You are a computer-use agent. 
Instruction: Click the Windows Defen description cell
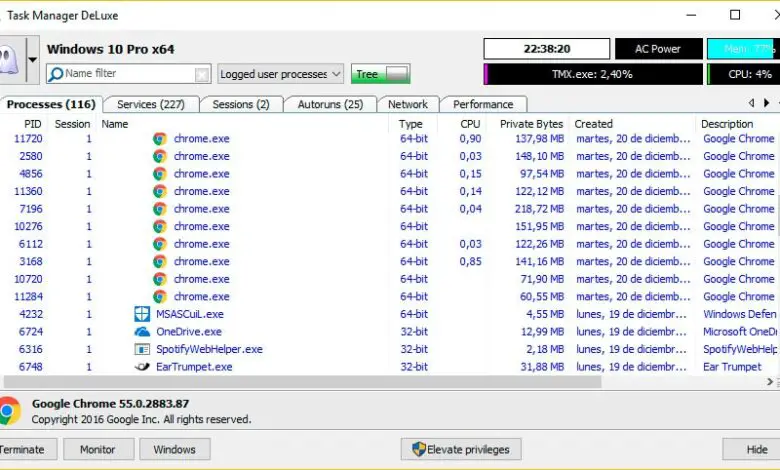(739, 314)
